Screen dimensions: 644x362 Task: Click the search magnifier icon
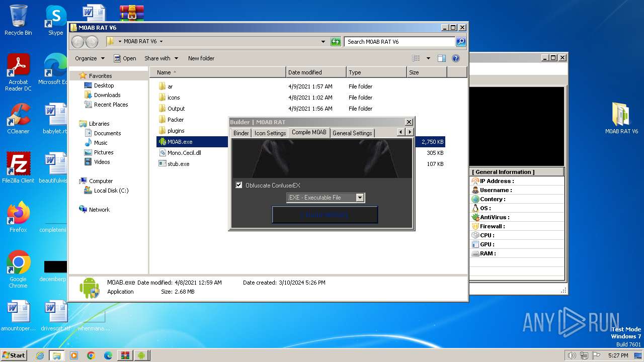coord(460,42)
